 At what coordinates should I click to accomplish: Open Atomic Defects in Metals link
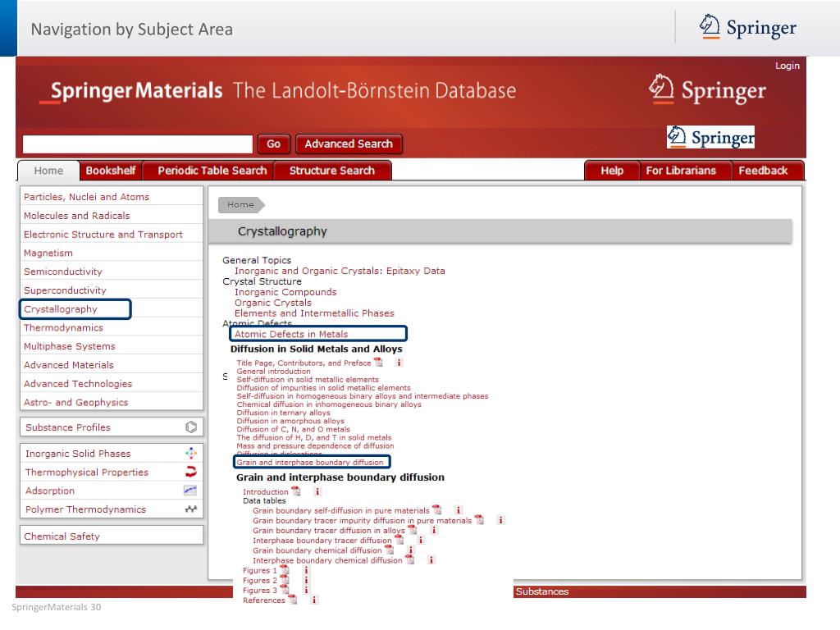point(291,334)
